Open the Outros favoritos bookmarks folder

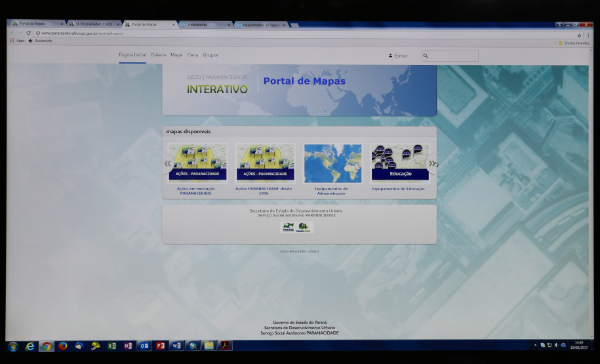[574, 43]
